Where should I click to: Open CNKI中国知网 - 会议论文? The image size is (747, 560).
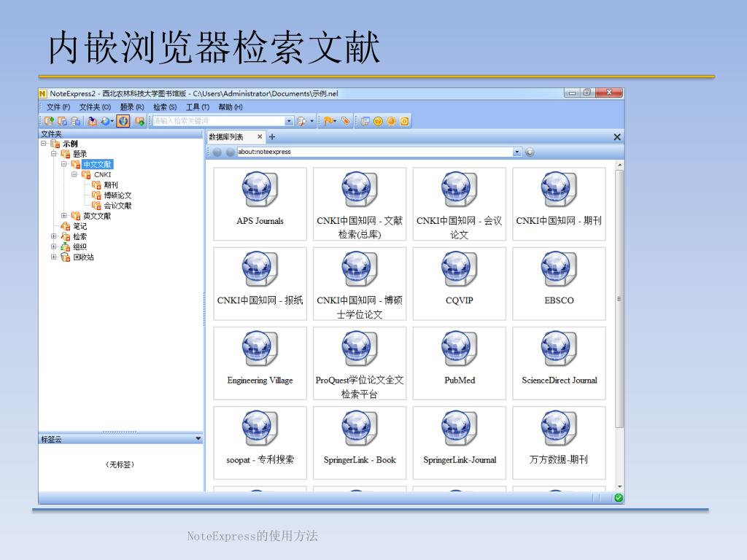tap(460, 204)
